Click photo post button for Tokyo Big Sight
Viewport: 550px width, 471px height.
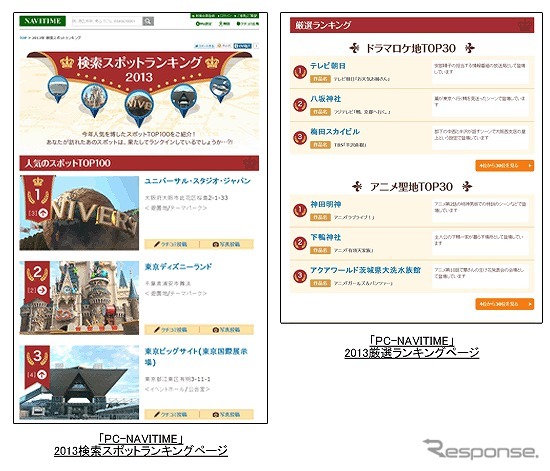click(x=227, y=414)
